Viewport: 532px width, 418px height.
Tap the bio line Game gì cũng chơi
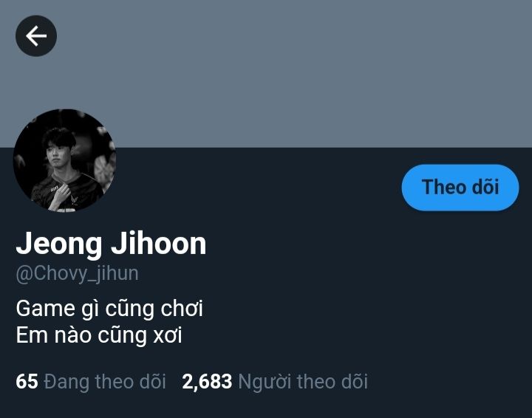pos(109,309)
